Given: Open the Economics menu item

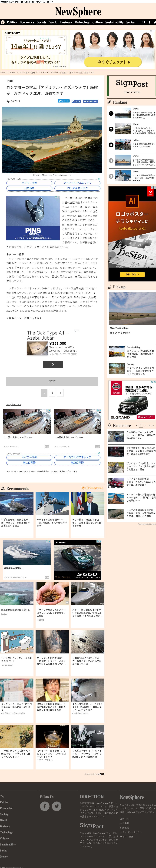Looking at the screenshot, I should point(27,22).
